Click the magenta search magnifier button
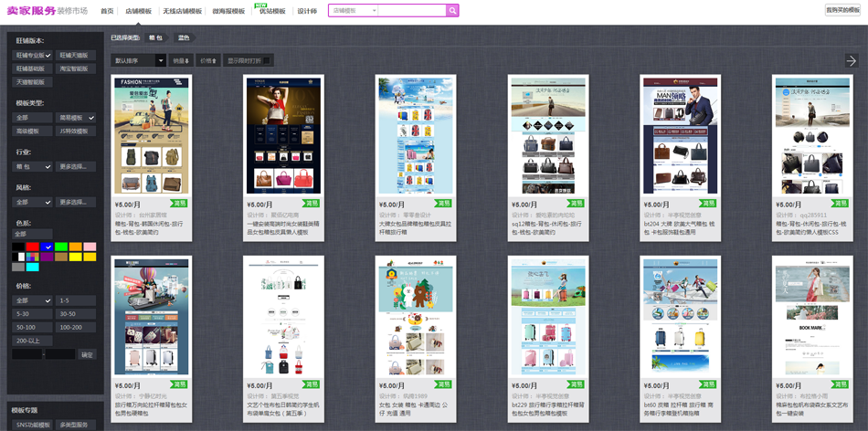 tap(452, 11)
